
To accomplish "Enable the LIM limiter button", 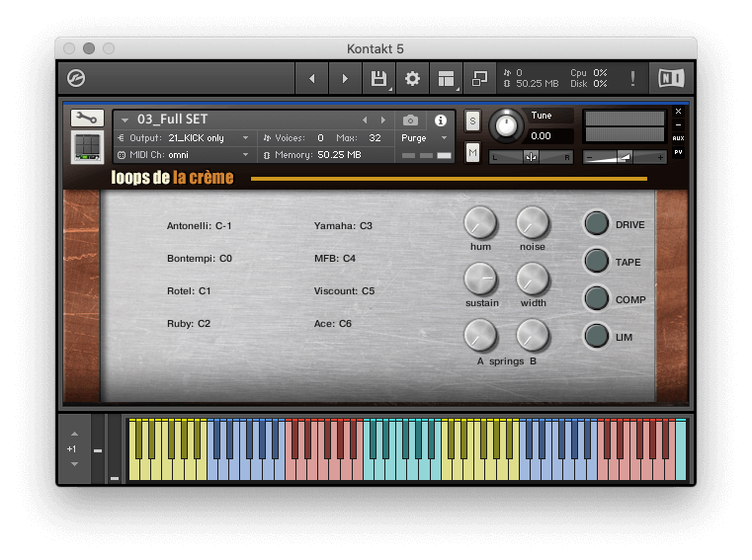I will pyautogui.click(x=597, y=336).
